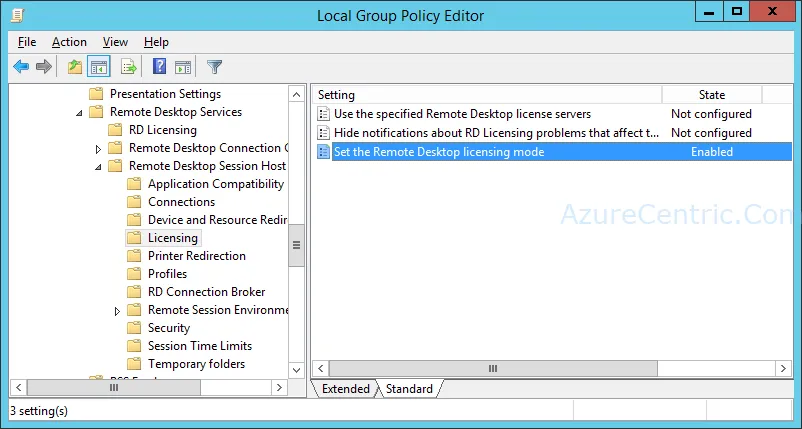Sort by the Setting column header
The width and height of the screenshot is (802, 429).
(487, 95)
